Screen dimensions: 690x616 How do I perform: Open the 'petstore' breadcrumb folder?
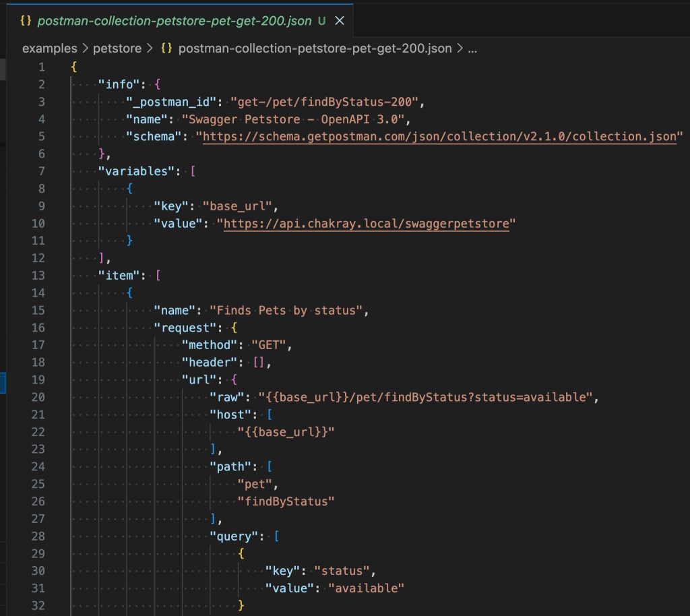[119, 49]
